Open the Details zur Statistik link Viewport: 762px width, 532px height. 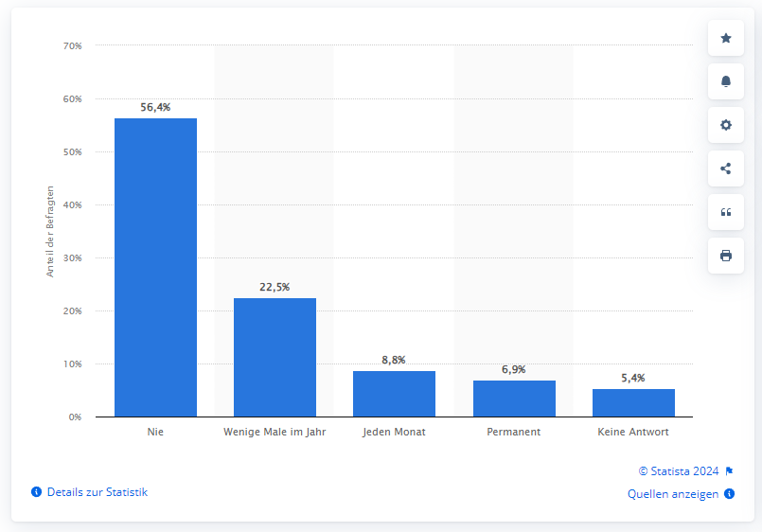coord(97,491)
